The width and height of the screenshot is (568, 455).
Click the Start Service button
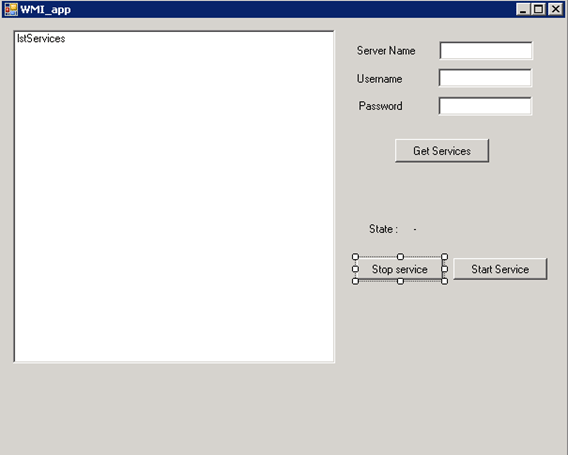(500, 269)
